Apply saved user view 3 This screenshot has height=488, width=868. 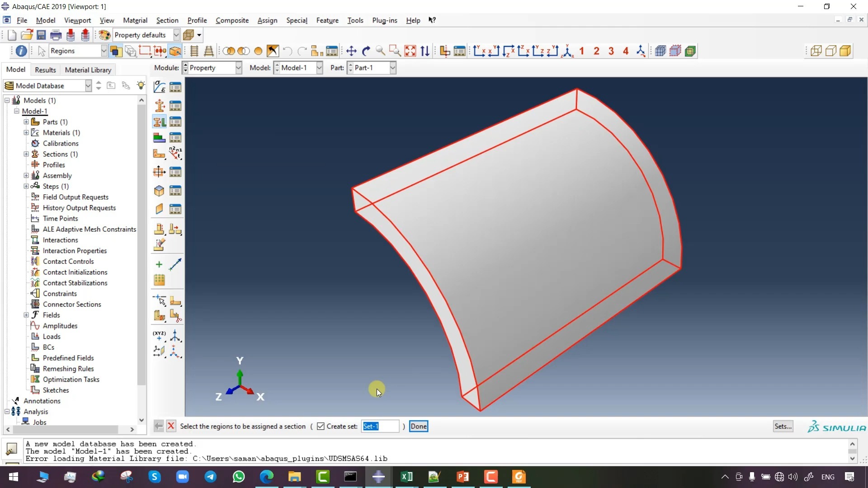pyautogui.click(x=611, y=51)
